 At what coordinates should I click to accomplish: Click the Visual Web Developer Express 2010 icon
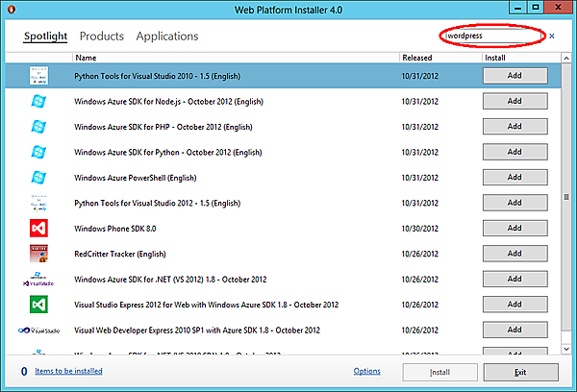(38, 330)
